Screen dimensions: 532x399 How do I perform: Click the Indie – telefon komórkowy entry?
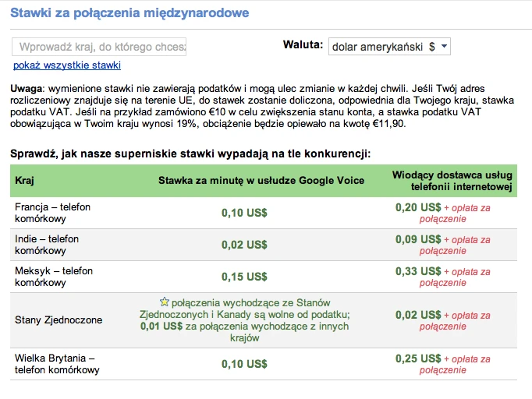click(47, 245)
